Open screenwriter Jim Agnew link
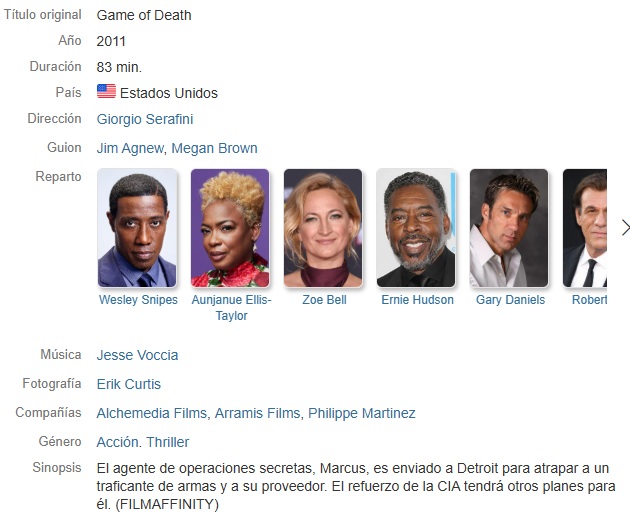Image resolution: width=630 pixels, height=512 pixels. coord(130,148)
